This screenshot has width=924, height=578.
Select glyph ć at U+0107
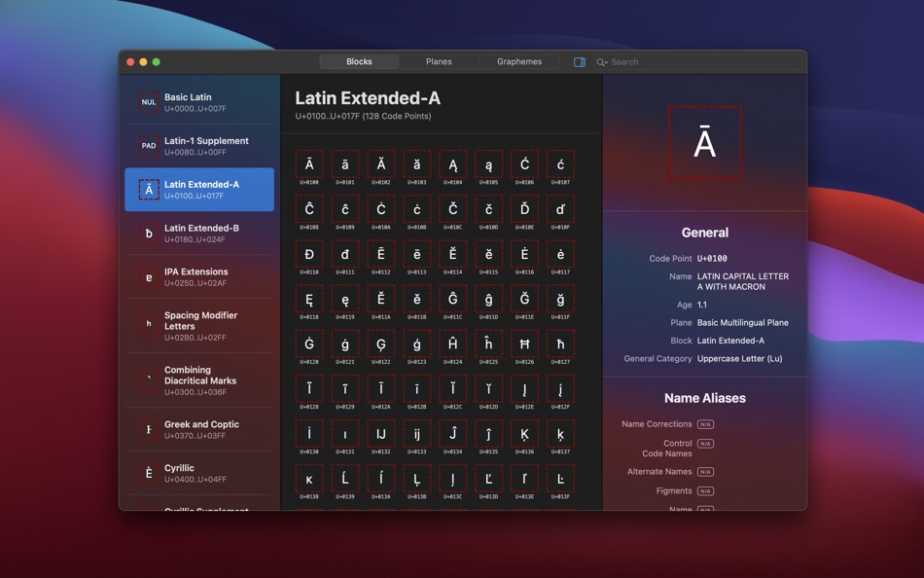point(560,164)
